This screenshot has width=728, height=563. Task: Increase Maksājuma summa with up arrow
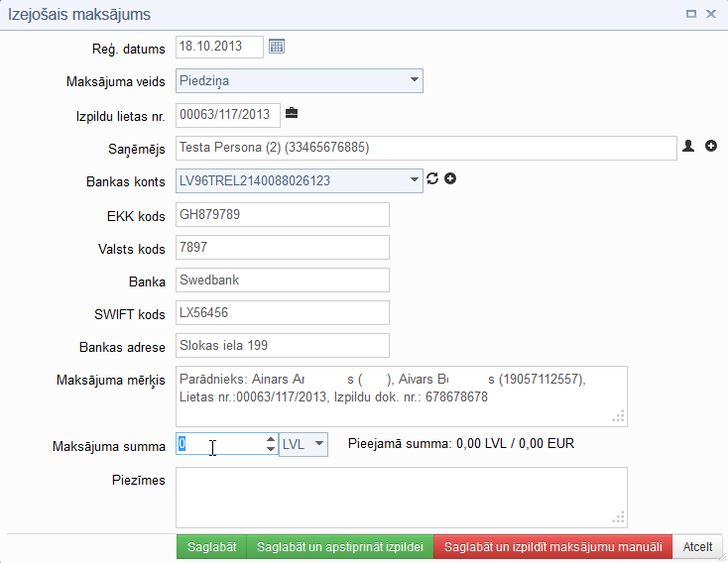(x=271, y=439)
